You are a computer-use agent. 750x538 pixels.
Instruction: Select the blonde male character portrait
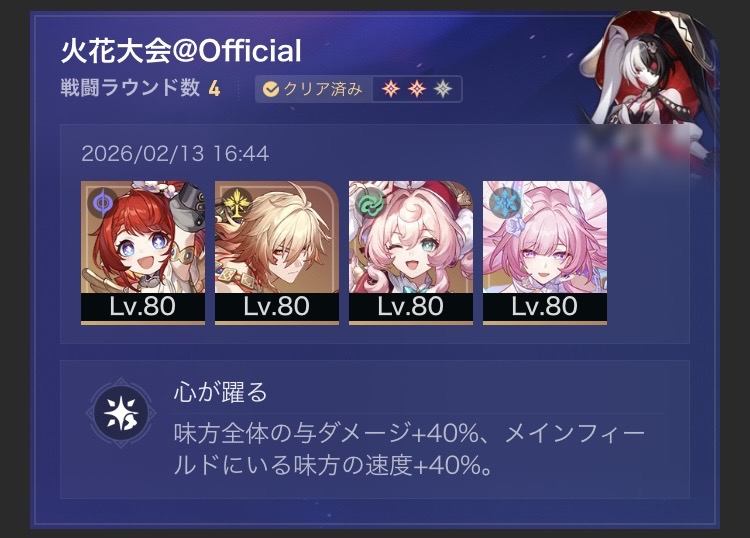click(277, 252)
